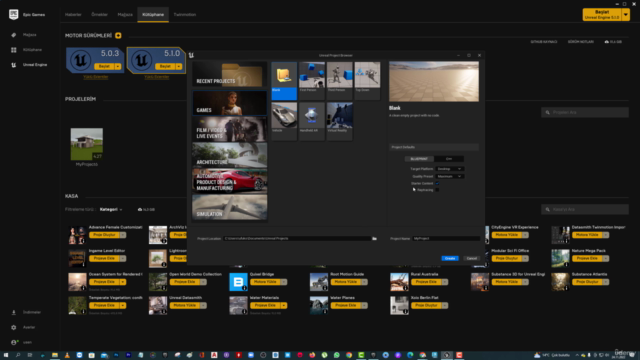Toggle the Raytracing checkbox
The width and height of the screenshot is (640, 360).
(x=437, y=190)
